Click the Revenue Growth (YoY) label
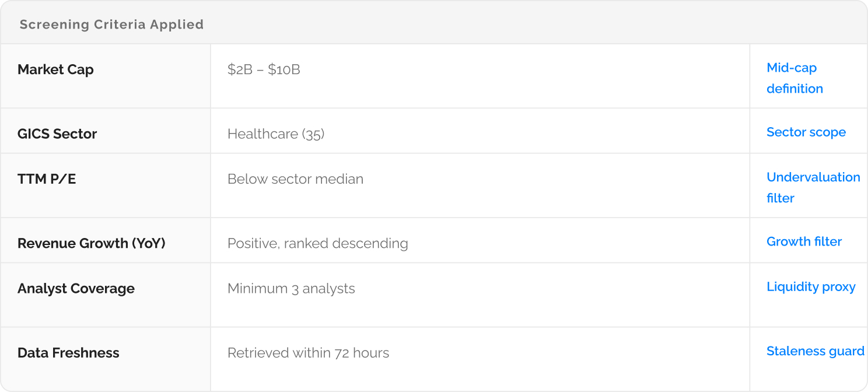 tap(92, 243)
